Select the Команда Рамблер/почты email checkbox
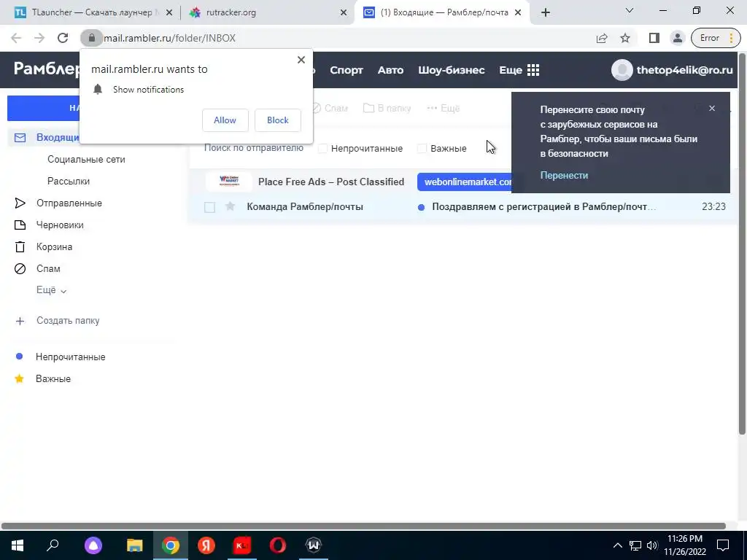 click(x=209, y=207)
